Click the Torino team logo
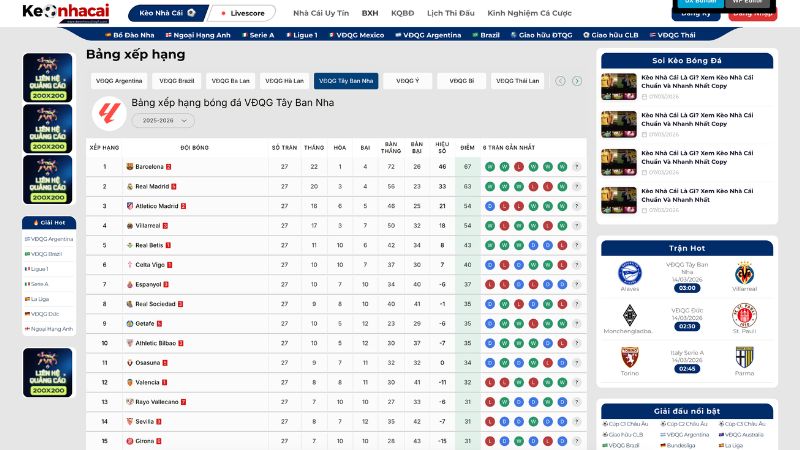The width and height of the screenshot is (800, 450). [x=629, y=356]
